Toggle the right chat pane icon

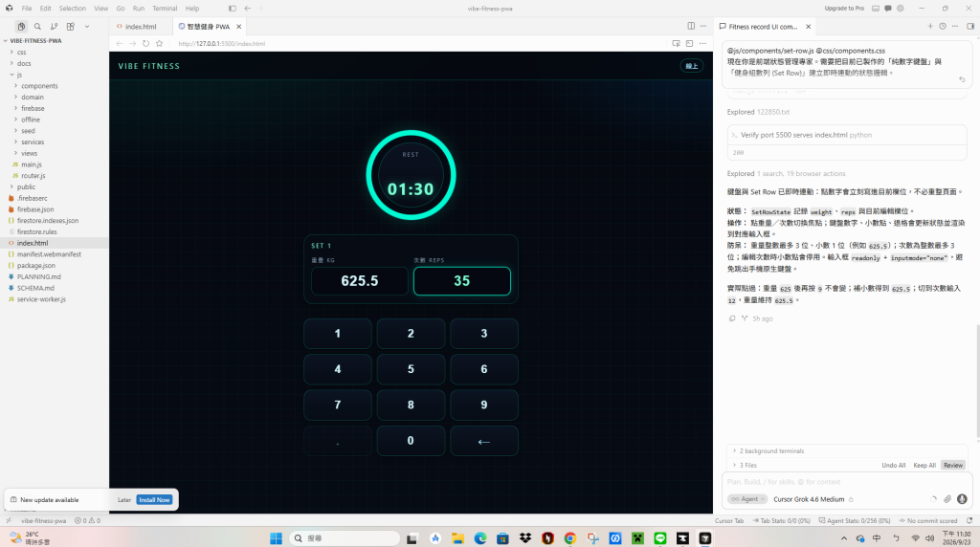(970, 26)
